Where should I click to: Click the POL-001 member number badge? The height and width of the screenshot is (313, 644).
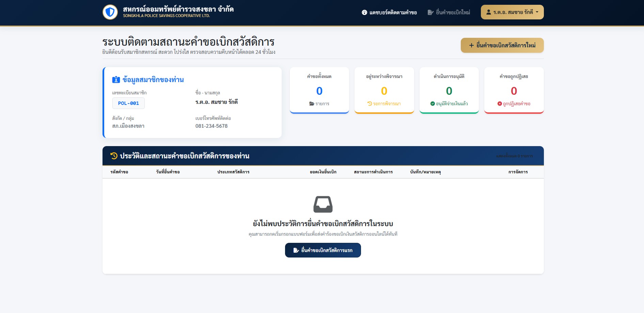(x=128, y=103)
